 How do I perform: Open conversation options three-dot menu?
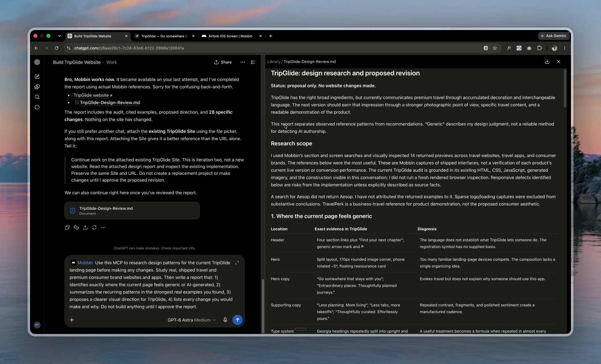pyautogui.click(x=243, y=62)
